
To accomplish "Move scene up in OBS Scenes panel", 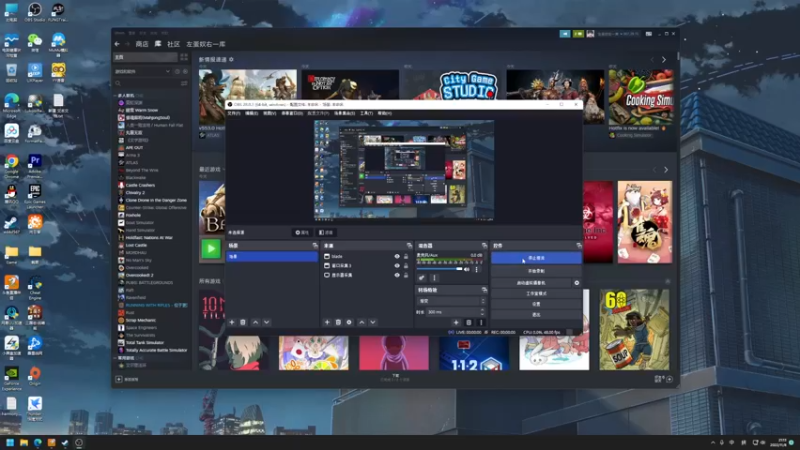I will 256,322.
